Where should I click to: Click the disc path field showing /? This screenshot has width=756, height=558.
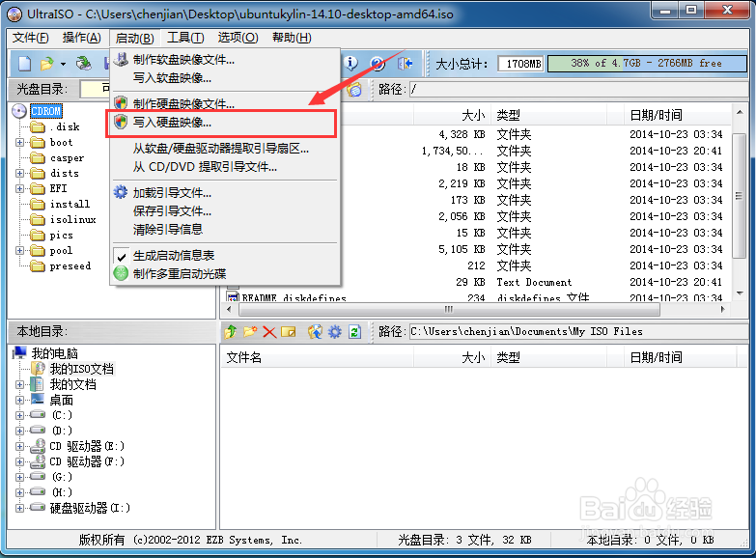click(x=578, y=89)
